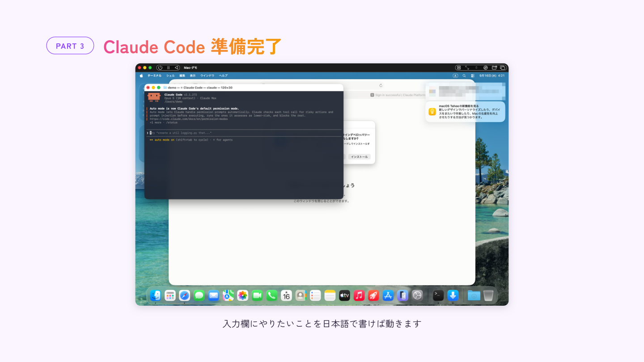Click the 'auto mode on' status text

pyautogui.click(x=164, y=140)
